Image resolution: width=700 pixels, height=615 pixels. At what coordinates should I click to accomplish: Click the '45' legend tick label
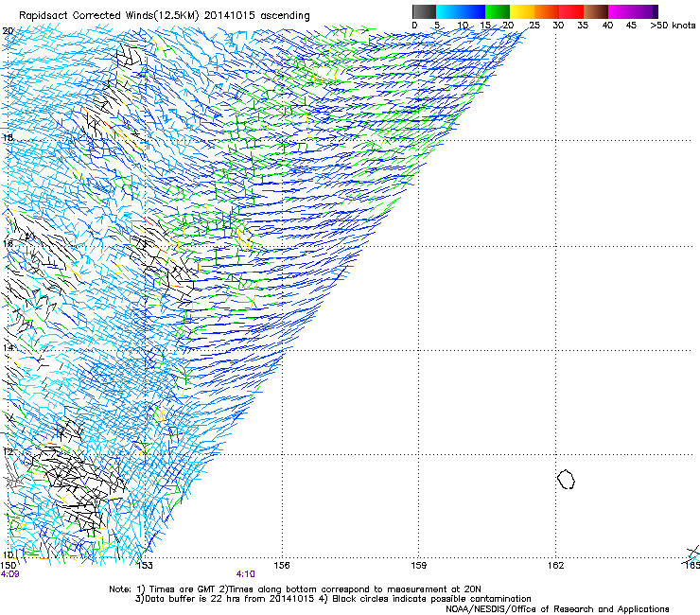coord(631,26)
